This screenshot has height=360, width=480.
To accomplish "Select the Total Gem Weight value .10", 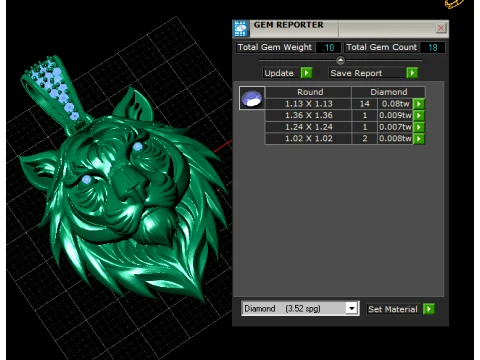I will [x=328, y=47].
